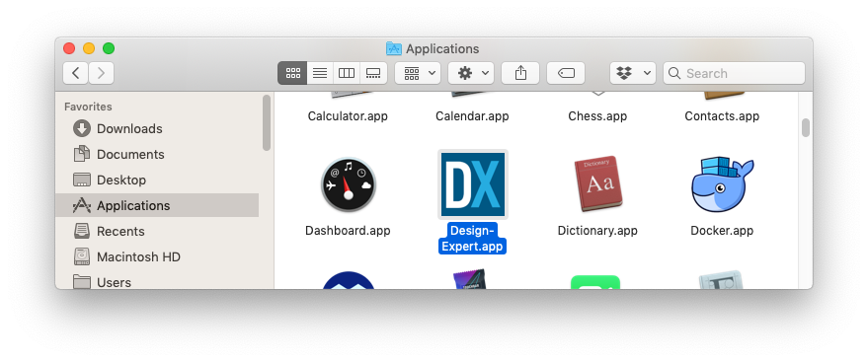Go forward with the right arrow
Image resolution: width=868 pixels, height=362 pixels.
[102, 73]
